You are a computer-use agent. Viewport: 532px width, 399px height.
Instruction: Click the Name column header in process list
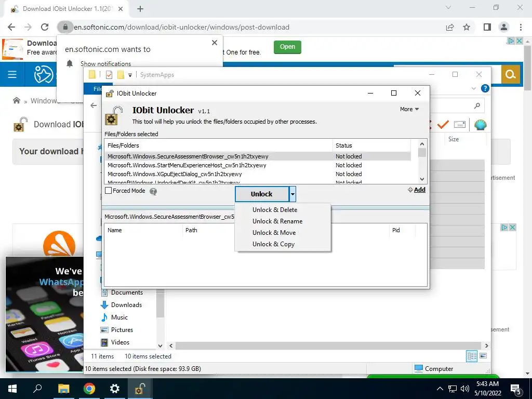click(x=143, y=230)
